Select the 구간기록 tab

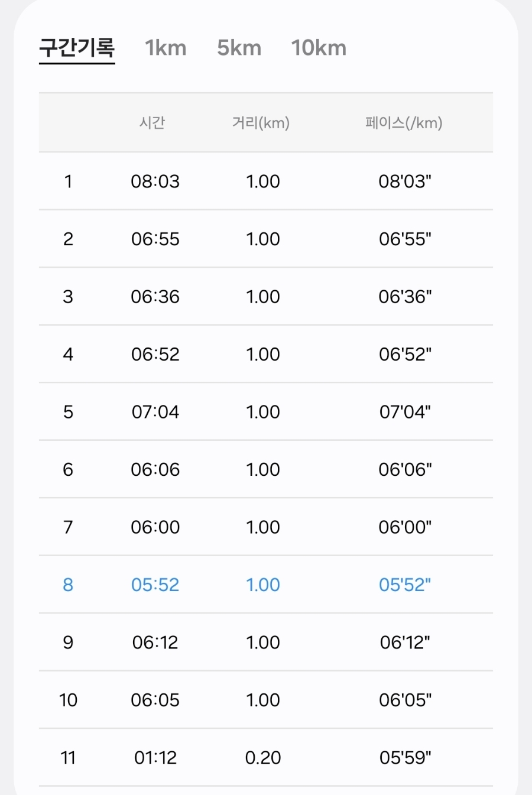pyautogui.click(x=77, y=48)
